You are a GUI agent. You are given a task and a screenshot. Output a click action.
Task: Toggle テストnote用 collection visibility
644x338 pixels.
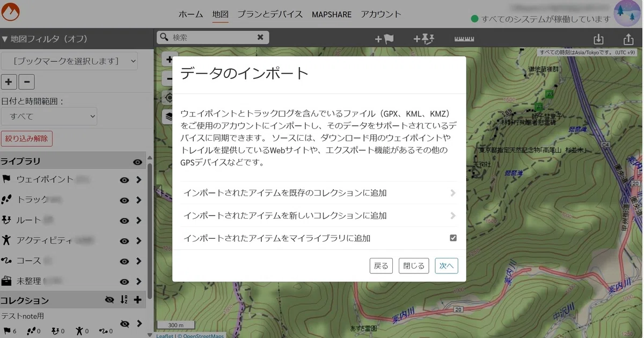125,323
